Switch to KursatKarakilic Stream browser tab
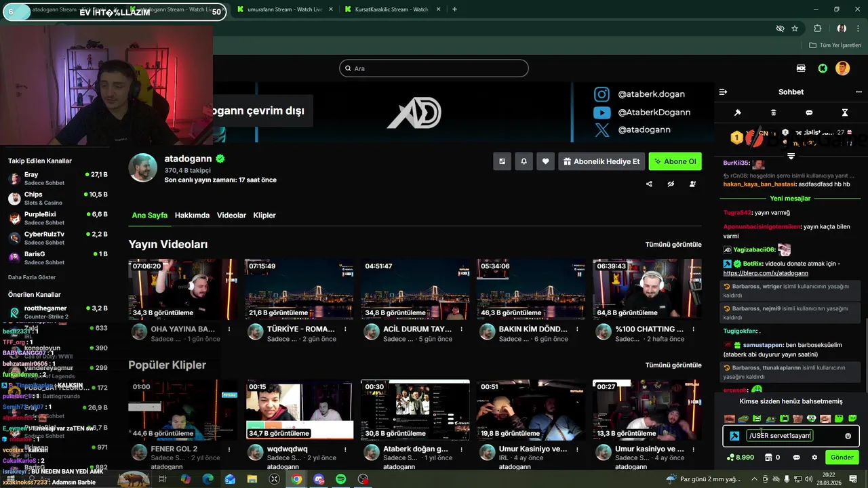The image size is (868, 488). pyautogui.click(x=392, y=9)
